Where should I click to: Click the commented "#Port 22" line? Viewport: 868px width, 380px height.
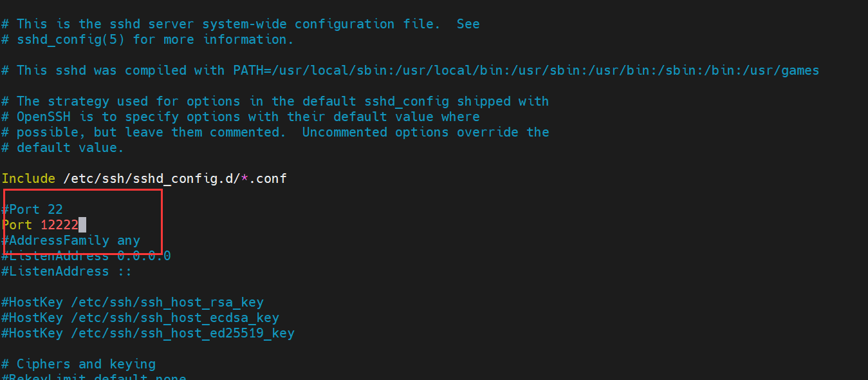(32, 209)
